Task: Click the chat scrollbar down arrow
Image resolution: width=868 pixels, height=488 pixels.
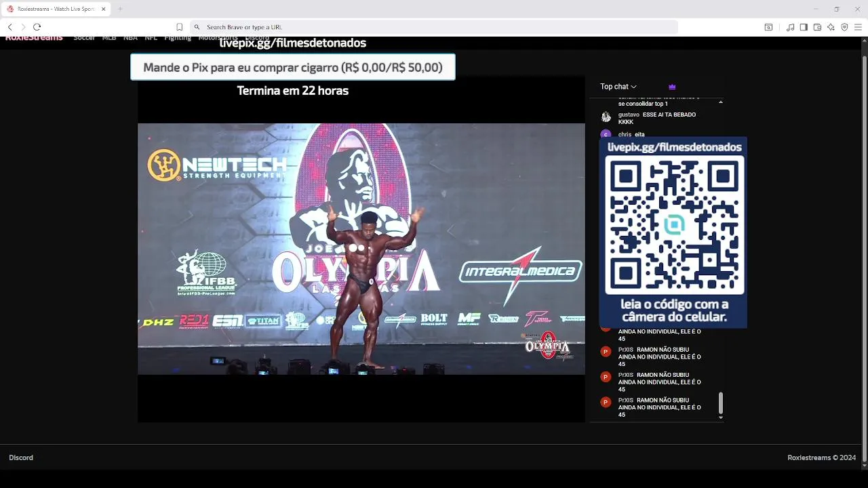Action: pos(720,418)
